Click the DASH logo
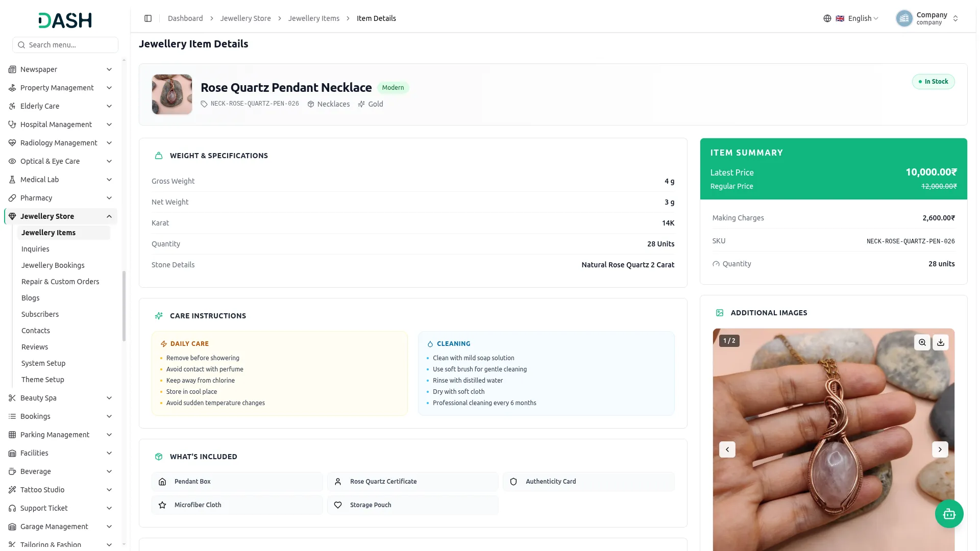Image resolution: width=980 pixels, height=551 pixels. (x=65, y=20)
